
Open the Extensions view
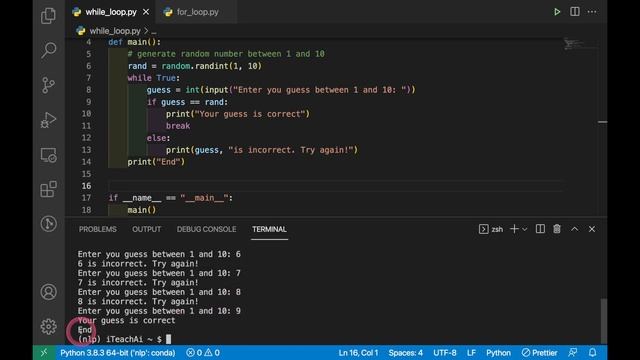49,189
